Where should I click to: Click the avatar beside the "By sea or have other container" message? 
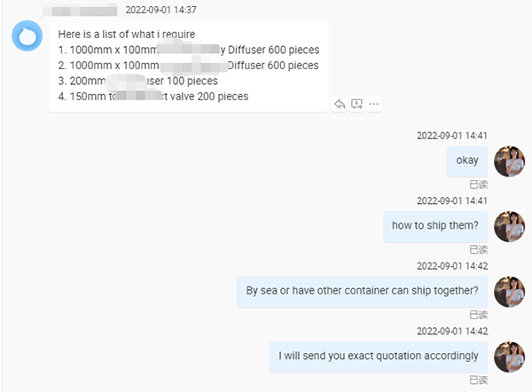point(509,292)
